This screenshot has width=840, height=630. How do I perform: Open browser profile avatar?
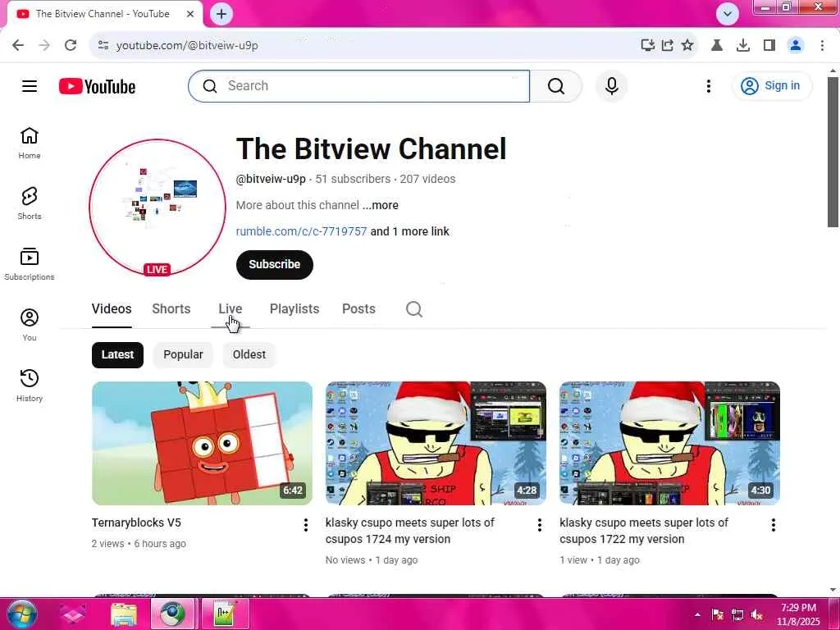coord(796,45)
